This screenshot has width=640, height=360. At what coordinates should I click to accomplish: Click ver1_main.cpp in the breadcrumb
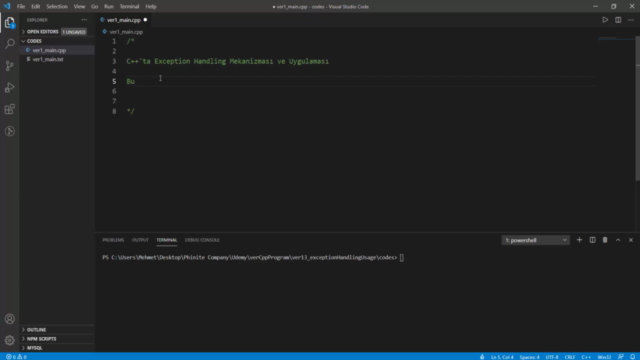pyautogui.click(x=126, y=32)
